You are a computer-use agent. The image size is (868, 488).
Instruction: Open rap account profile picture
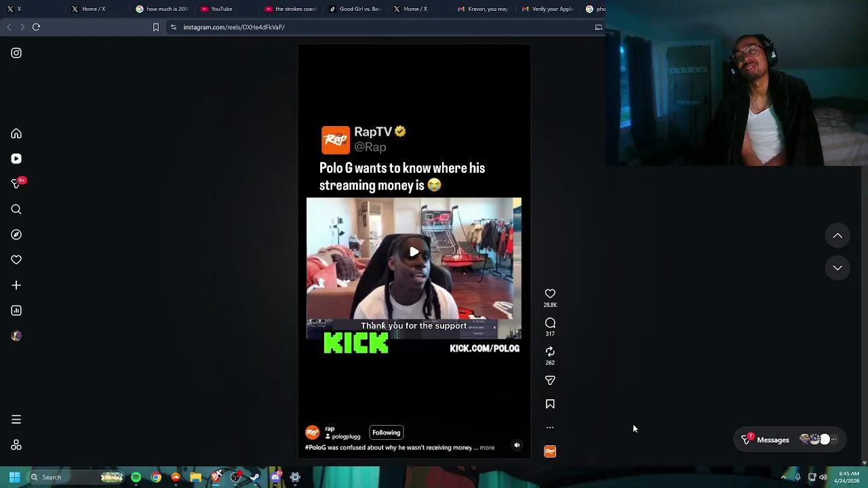[x=313, y=432]
